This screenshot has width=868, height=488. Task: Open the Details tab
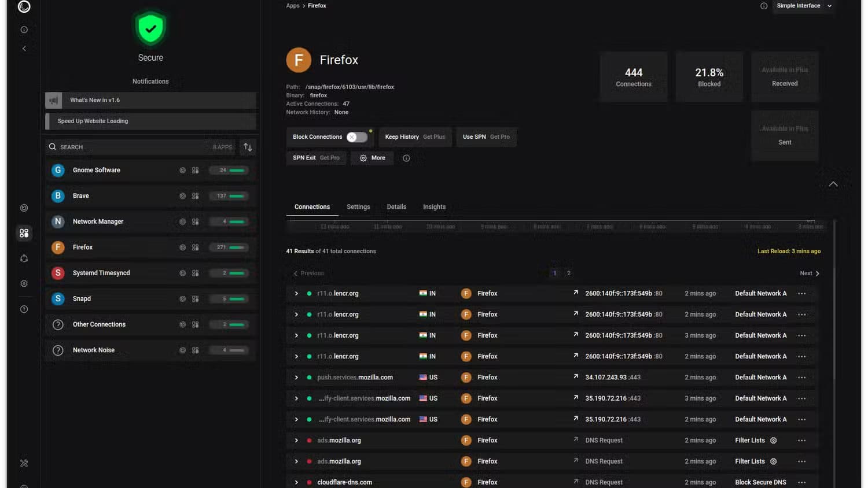click(396, 207)
